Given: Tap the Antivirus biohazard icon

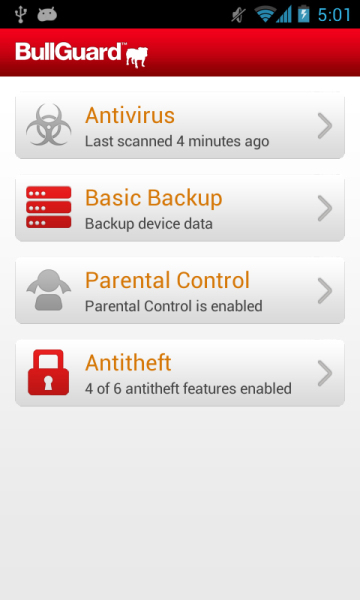Looking at the screenshot, I should pos(49,125).
